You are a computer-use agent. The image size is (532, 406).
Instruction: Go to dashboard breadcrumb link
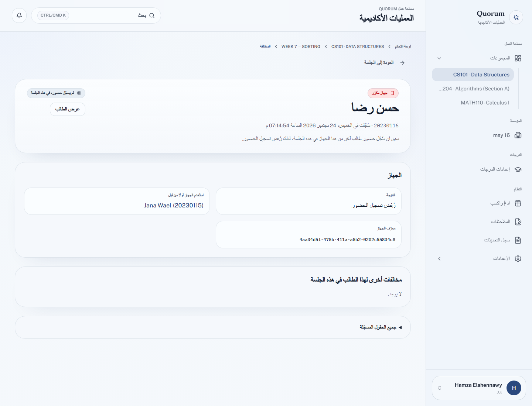click(403, 47)
